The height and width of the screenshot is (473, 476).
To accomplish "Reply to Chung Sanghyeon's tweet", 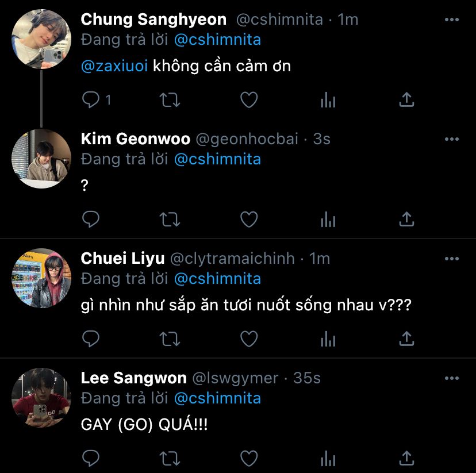I will 91,100.
